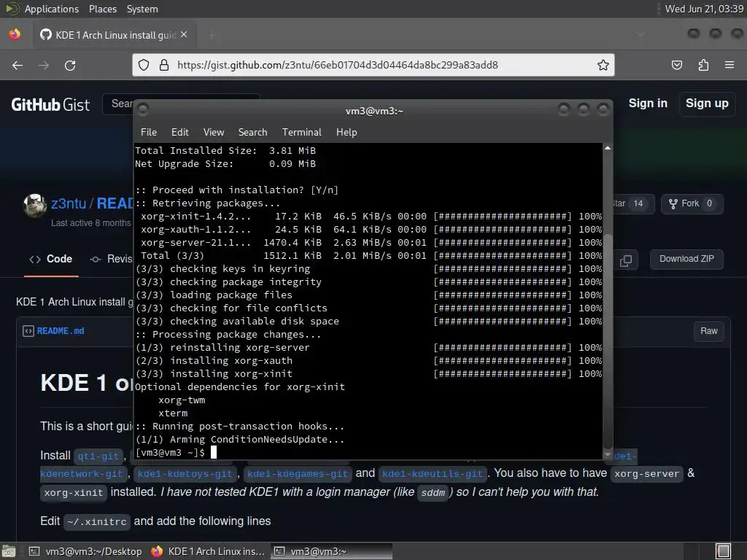Open the Applications menu

(52, 9)
